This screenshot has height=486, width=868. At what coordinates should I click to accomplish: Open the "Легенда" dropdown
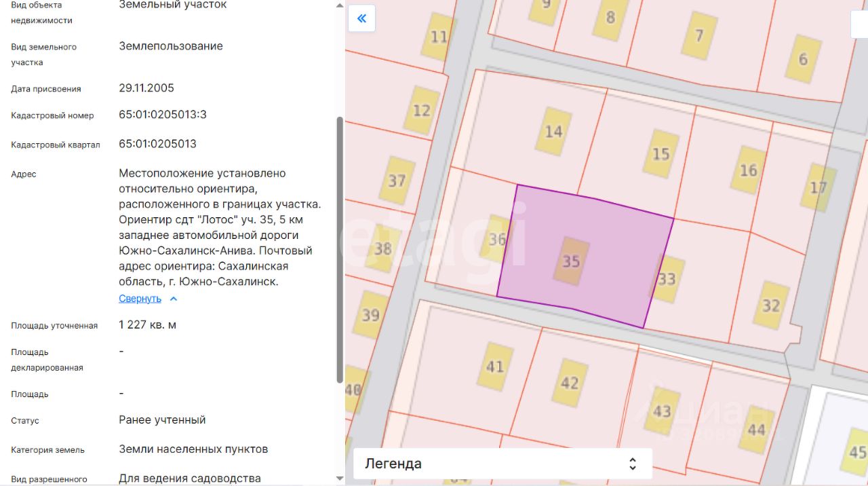[x=502, y=464]
